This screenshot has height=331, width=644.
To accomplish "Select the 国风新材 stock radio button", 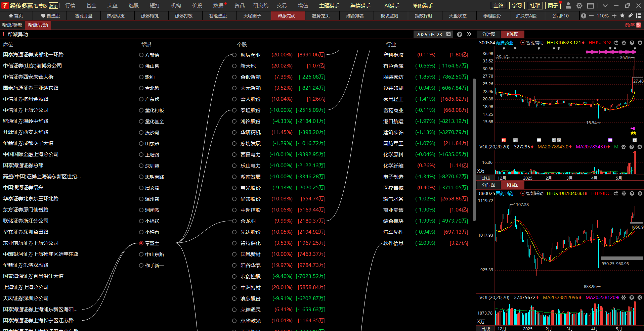I will pos(234,254).
